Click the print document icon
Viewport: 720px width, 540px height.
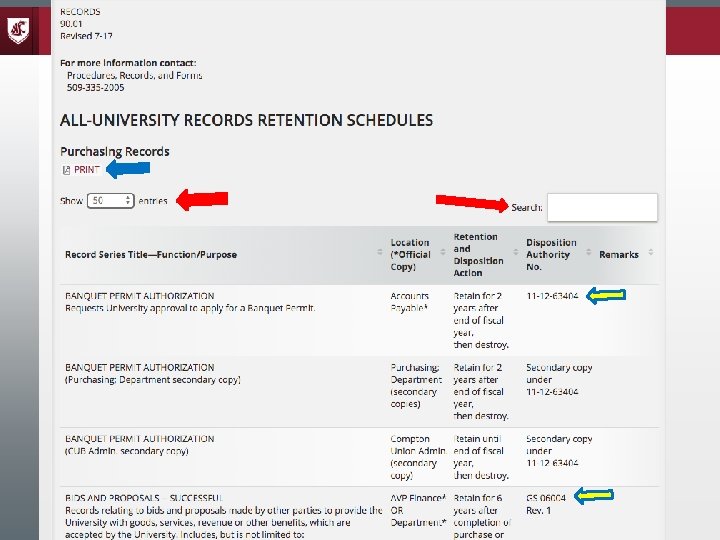coord(66,170)
